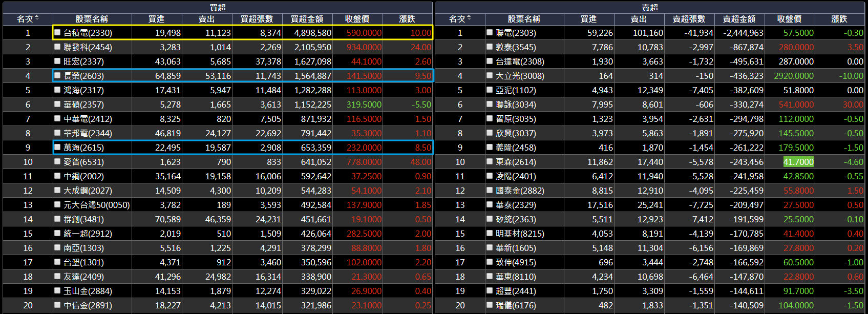
Task: Open stock 矽統(2363)
Action: point(516,219)
